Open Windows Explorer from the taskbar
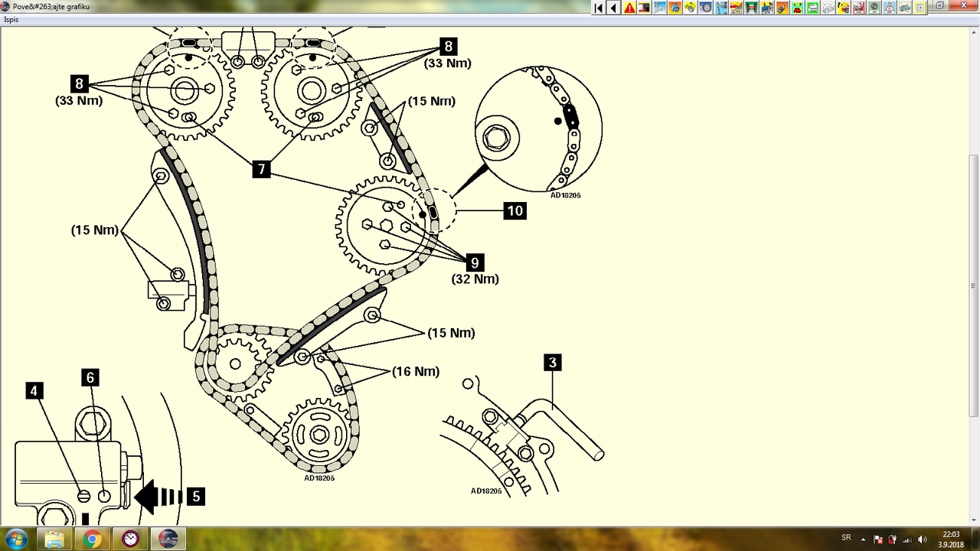Viewport: 980px width, 551px height. pos(55,539)
